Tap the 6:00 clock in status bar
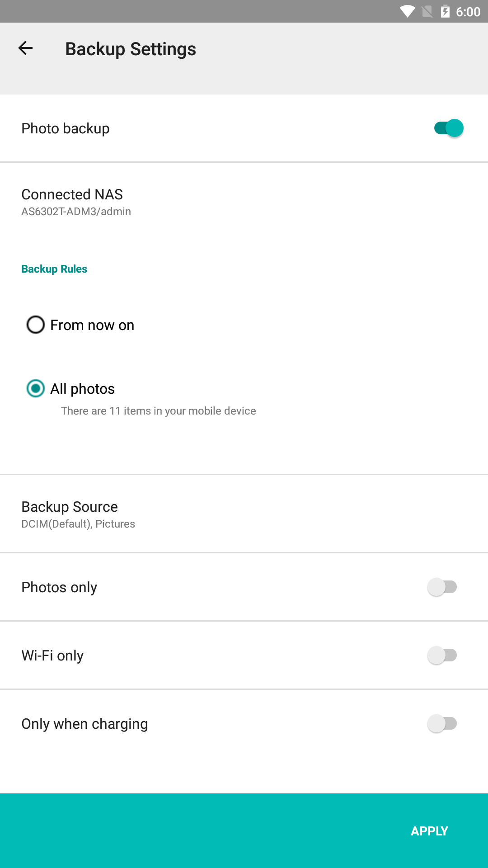This screenshot has height=868, width=488. [x=468, y=12]
